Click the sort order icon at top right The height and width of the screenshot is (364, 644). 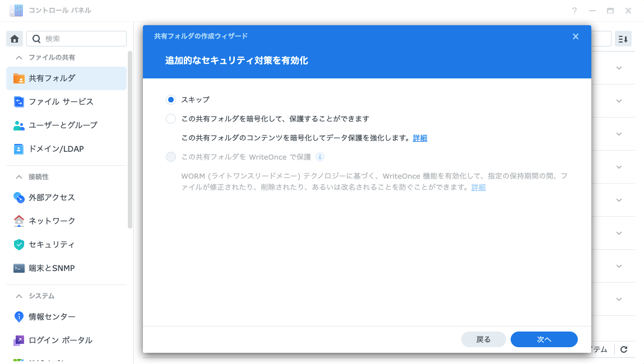click(x=623, y=39)
